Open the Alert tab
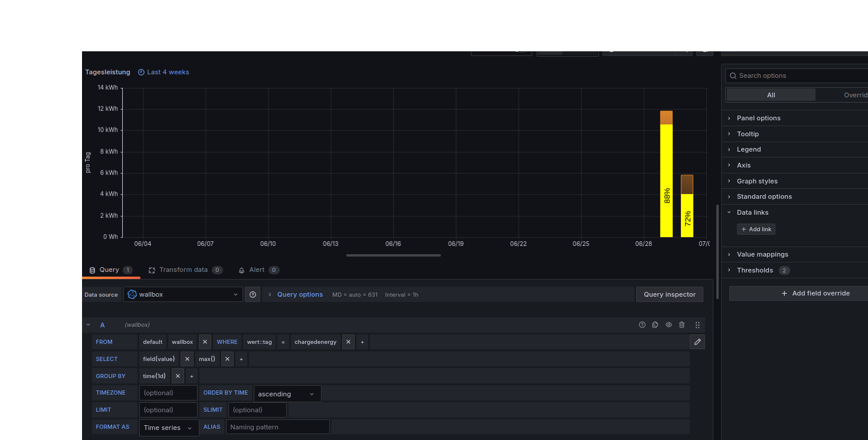The height and width of the screenshot is (440, 868). coord(257,270)
